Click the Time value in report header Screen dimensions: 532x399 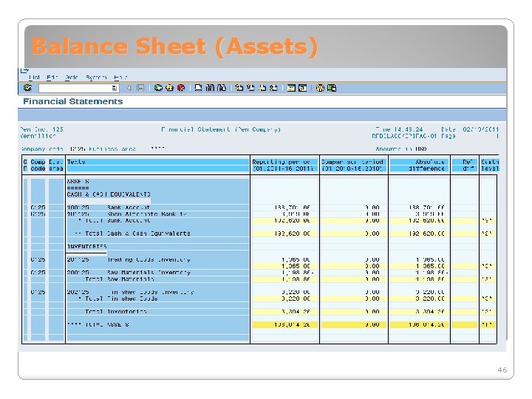[x=408, y=129]
